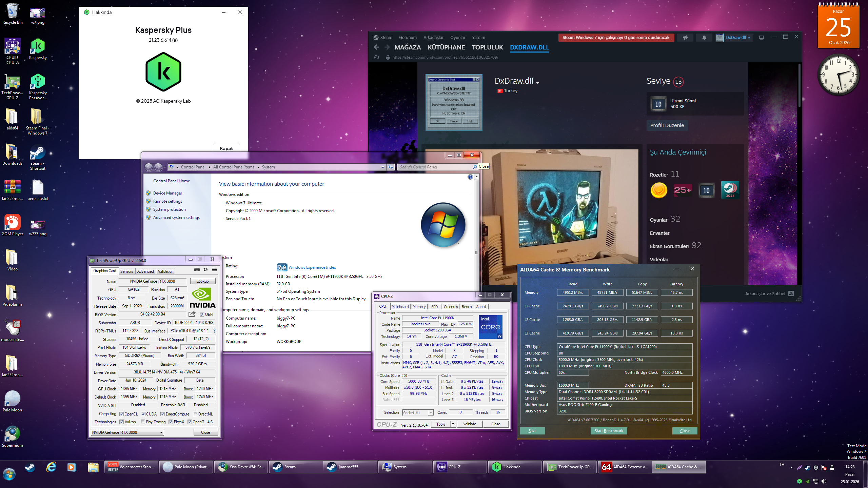The width and height of the screenshot is (868, 488).
Task: Open the Mainboard tab in CPU-Z
Action: point(400,307)
